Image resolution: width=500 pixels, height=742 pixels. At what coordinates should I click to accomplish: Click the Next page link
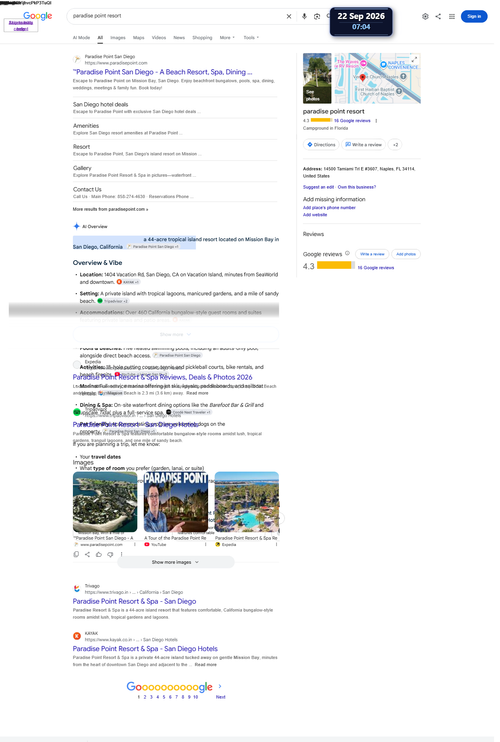(220, 697)
